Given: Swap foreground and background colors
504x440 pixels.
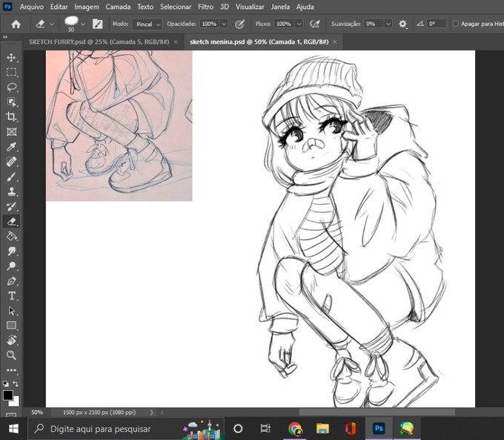Looking at the screenshot, I should tap(16, 384).
